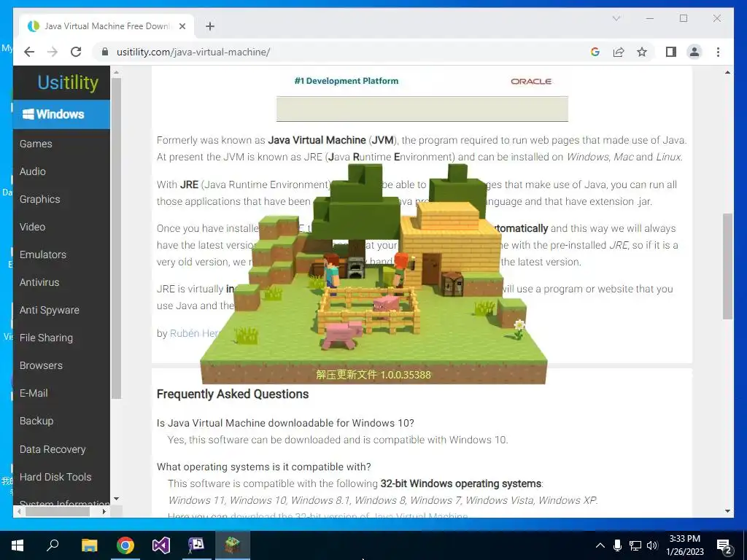Open the Graphics category
747x560 pixels.
[x=40, y=199]
